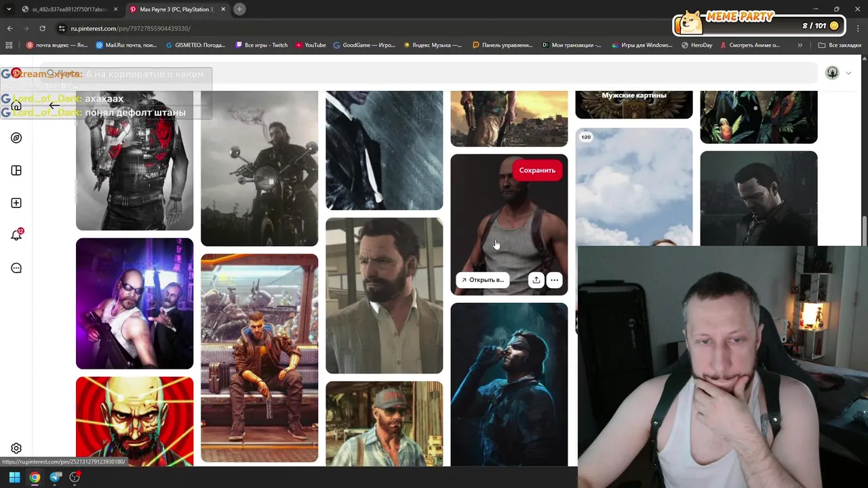The width and height of the screenshot is (868, 488).
Task: Click the share icon on hovered pin
Action: click(x=536, y=280)
